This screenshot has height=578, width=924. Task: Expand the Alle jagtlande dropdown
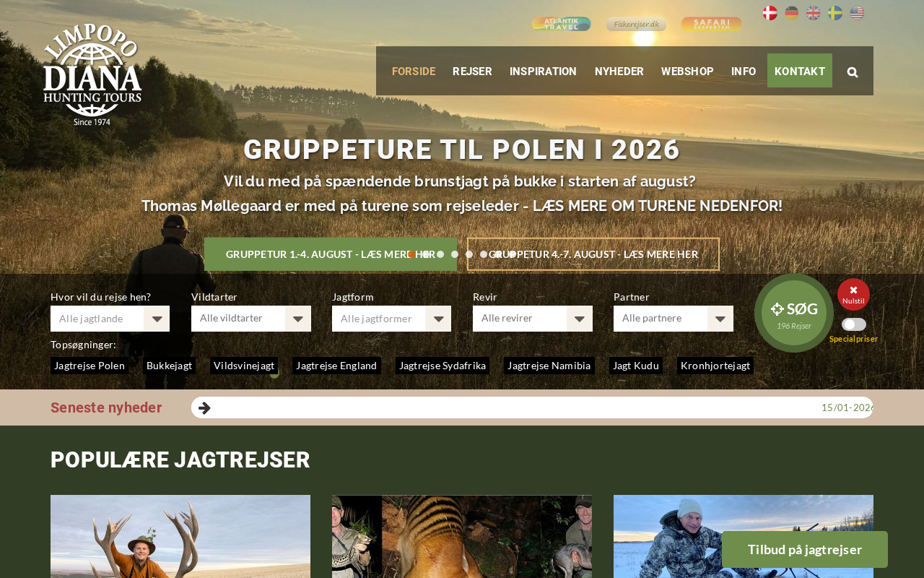pyautogui.click(x=110, y=319)
